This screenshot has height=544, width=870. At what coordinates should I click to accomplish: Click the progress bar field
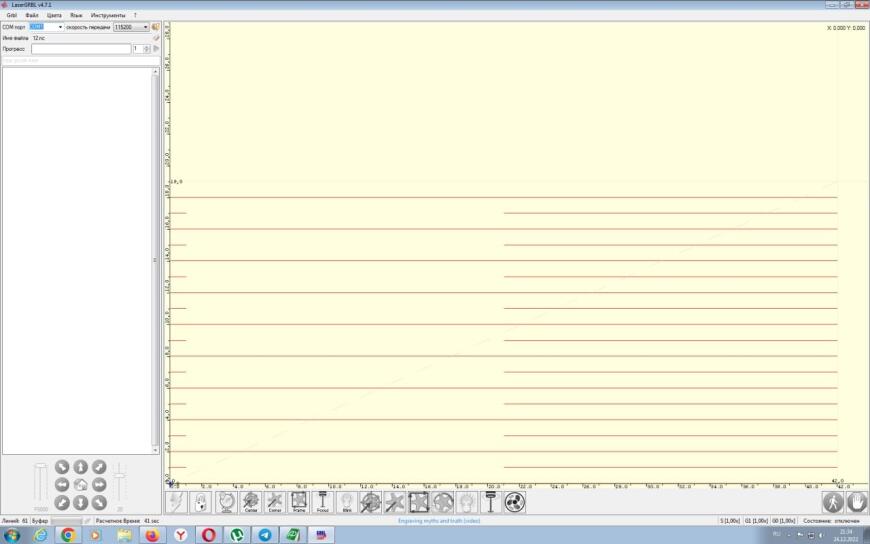click(81, 49)
